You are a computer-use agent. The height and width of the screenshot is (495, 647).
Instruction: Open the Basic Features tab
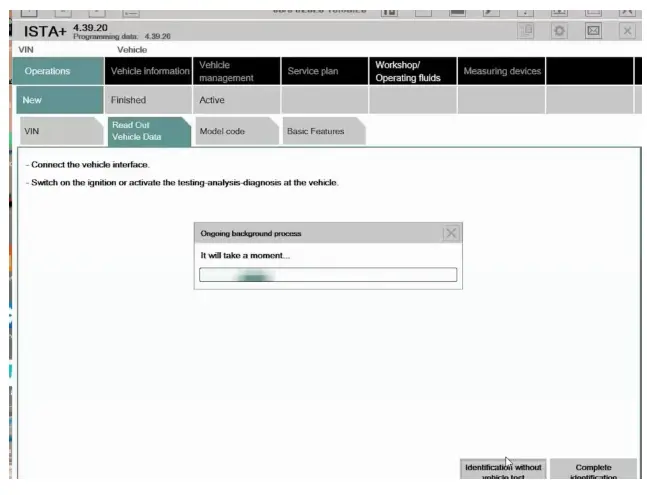point(324,131)
